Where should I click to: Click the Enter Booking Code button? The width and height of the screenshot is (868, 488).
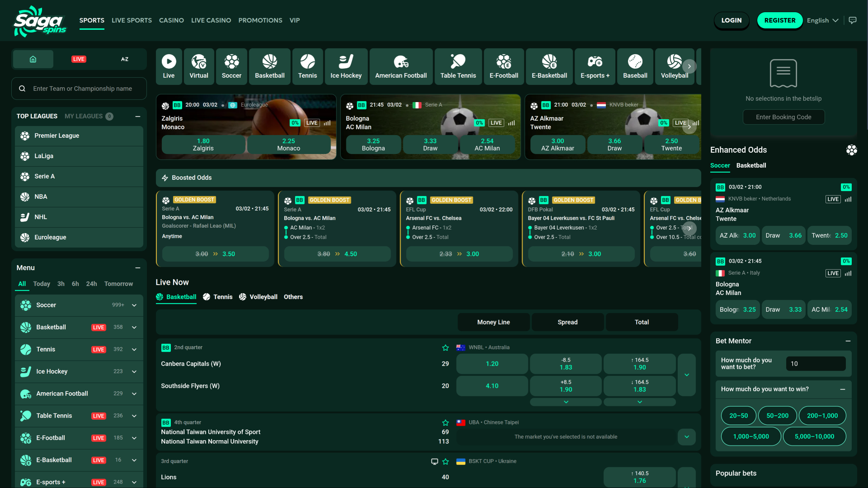coord(783,117)
